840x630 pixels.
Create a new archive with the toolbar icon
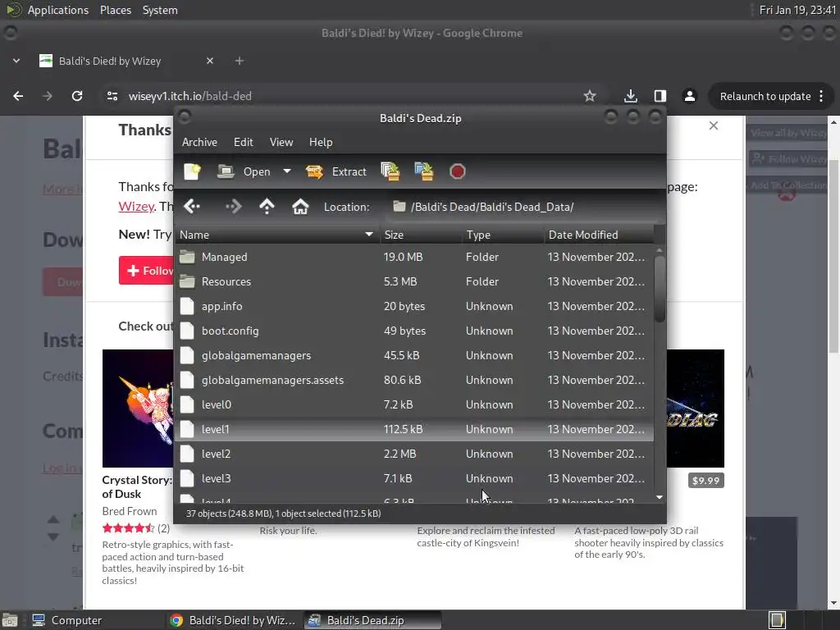[x=192, y=171]
